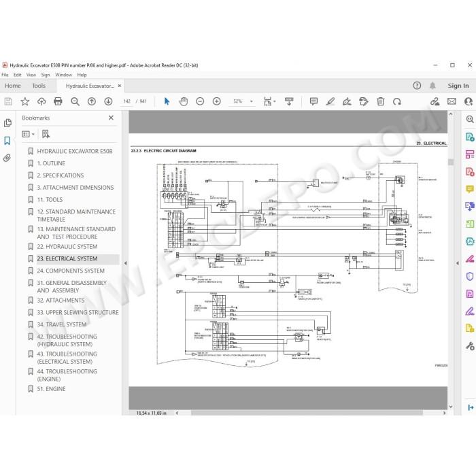
Task: Activate the selection arrow tool
Action: pos(167,101)
